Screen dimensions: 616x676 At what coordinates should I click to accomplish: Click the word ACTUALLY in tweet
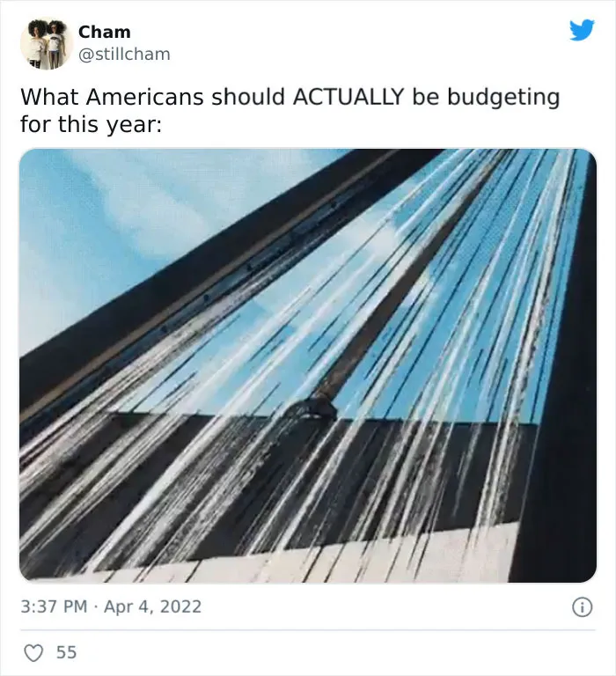click(x=348, y=97)
